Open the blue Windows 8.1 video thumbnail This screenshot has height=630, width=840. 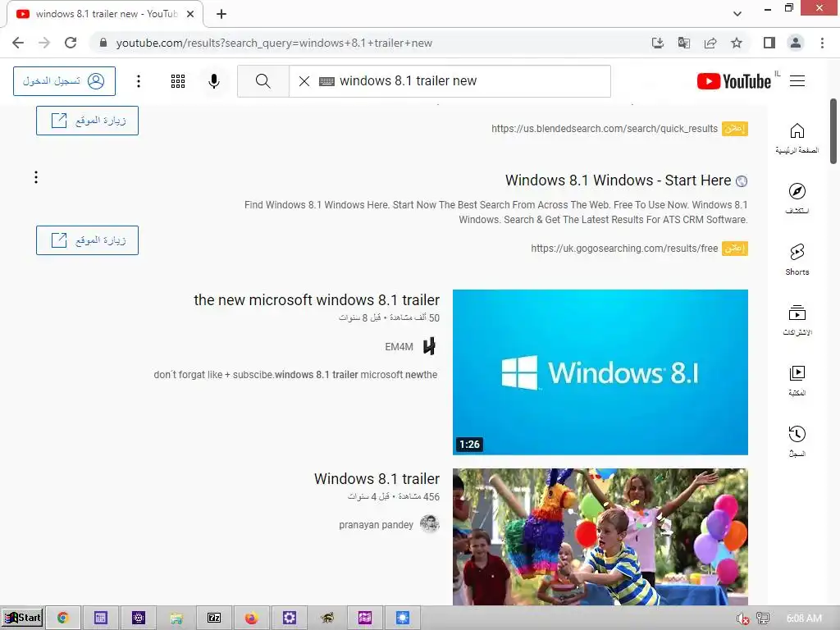click(x=600, y=372)
